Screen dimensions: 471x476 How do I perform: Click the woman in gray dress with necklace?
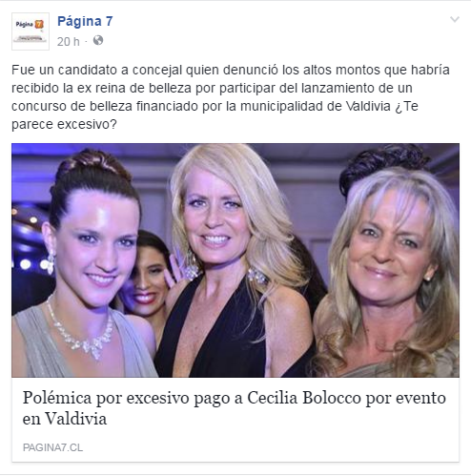coord(84,264)
